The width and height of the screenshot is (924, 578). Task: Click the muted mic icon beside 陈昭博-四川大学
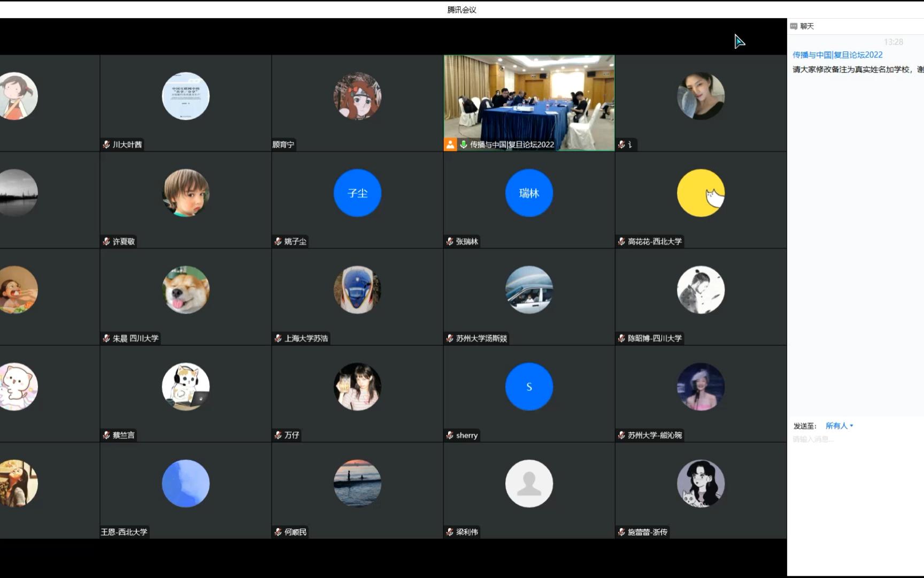tap(621, 338)
